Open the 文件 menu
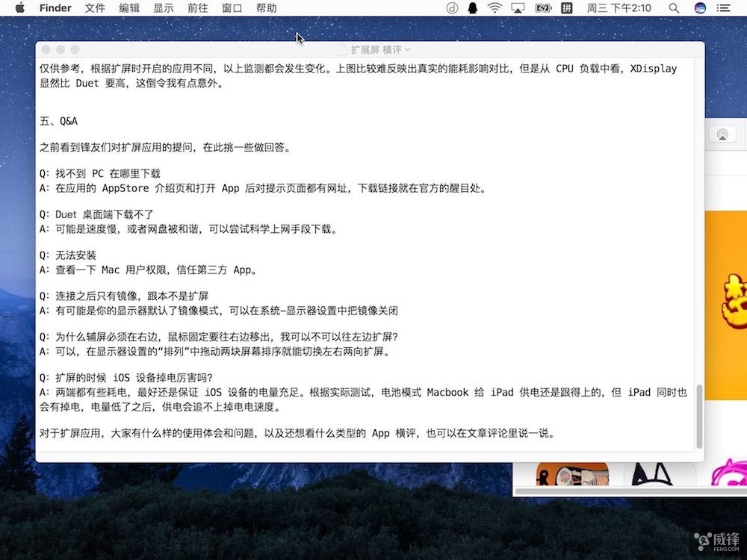 (95, 8)
